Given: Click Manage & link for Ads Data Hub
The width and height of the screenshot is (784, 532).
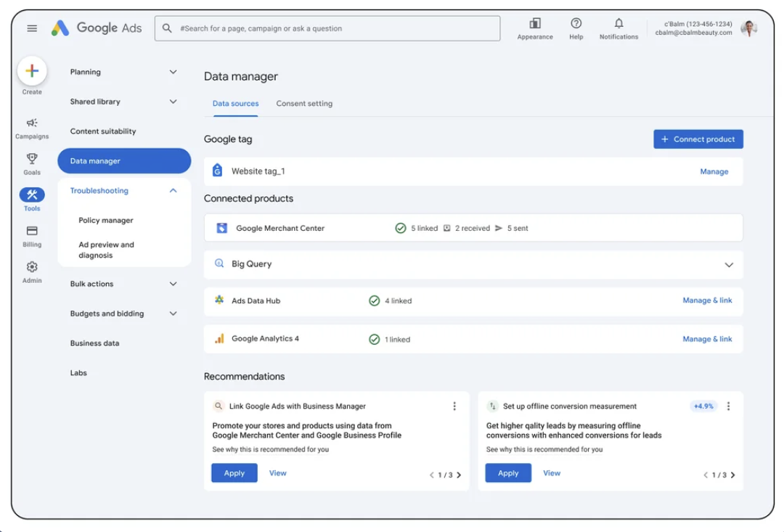Looking at the screenshot, I should tap(707, 300).
